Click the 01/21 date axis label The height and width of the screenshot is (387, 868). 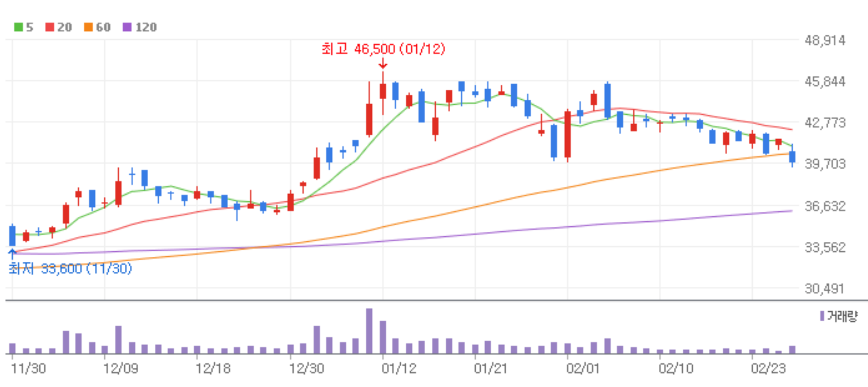coord(491,369)
